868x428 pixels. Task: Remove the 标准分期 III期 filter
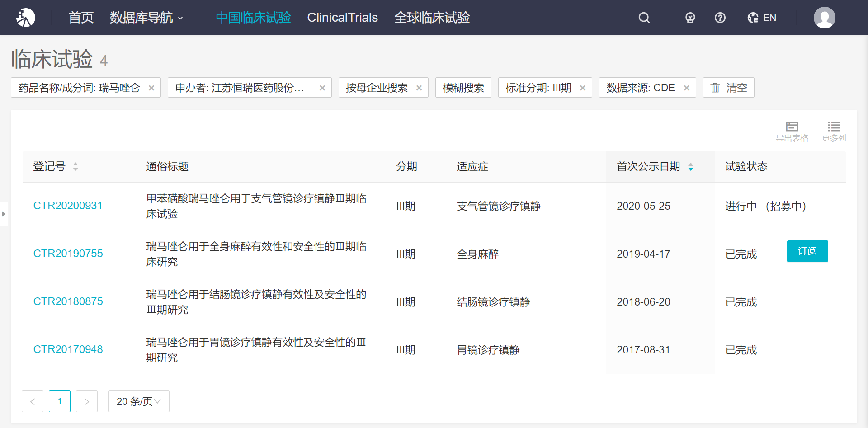pos(583,88)
